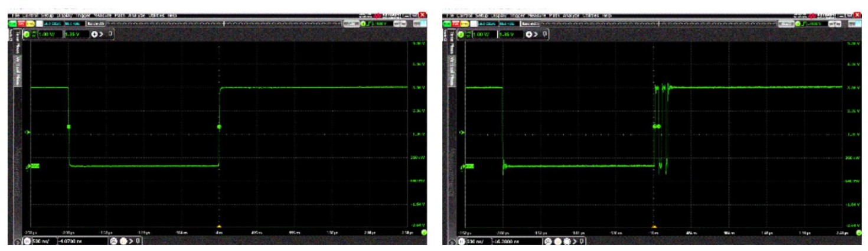This screenshot has width=868, height=251.
Task: Expand the bottom timebase arrow chevron in left scope
Action: [129, 242]
